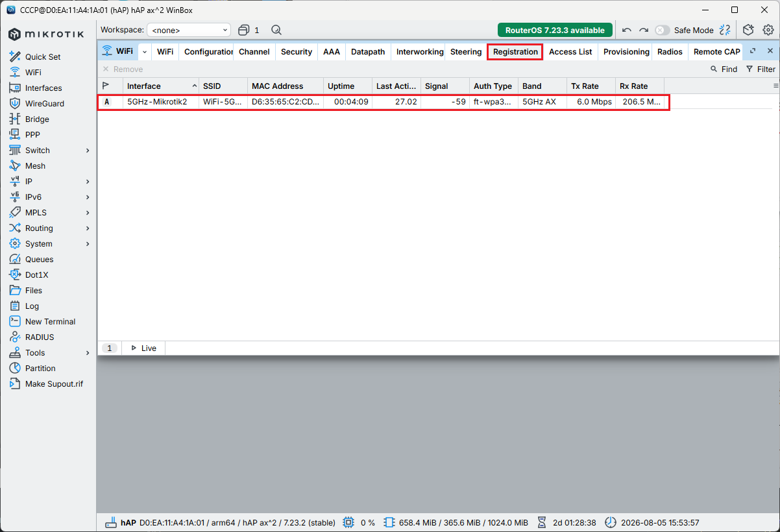Switch to the Configuration tab
The width and height of the screenshot is (780, 532).
208,52
